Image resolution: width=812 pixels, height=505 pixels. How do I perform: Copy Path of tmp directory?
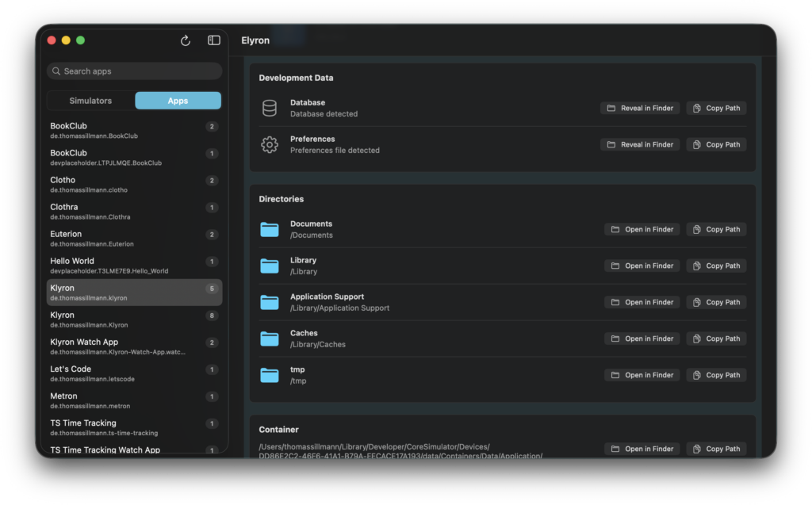(x=716, y=375)
